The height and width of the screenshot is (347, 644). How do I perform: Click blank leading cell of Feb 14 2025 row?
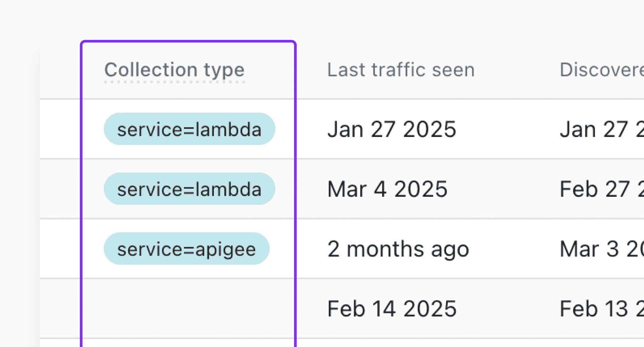tap(61, 308)
